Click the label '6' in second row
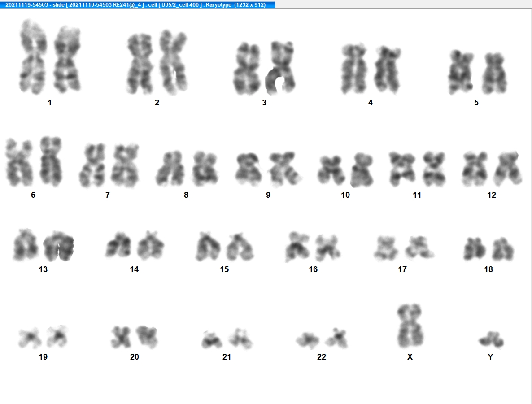This screenshot has height=404, width=532. (33, 195)
